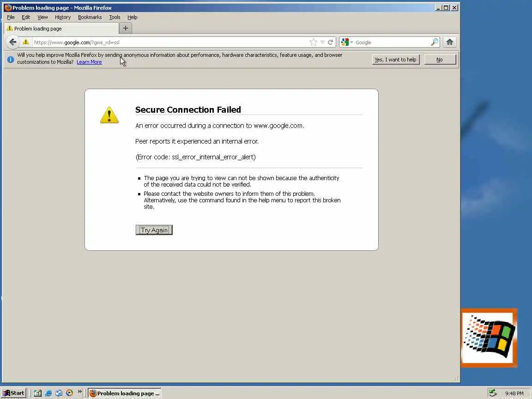Screen dimensions: 532x399
Task: Open the File menu
Action: click(x=11, y=17)
